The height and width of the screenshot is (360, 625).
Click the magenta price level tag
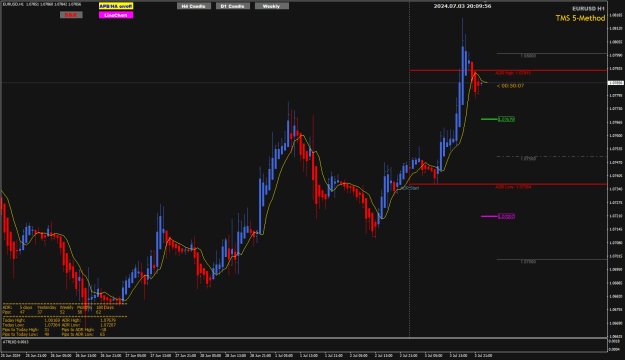(506, 216)
